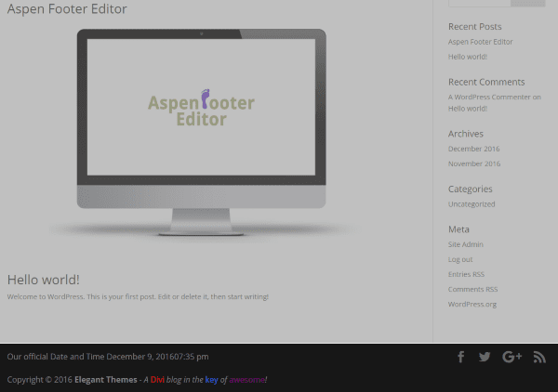Select the Uncategorized category
Image resolution: width=558 pixels, height=392 pixels.
point(472,204)
